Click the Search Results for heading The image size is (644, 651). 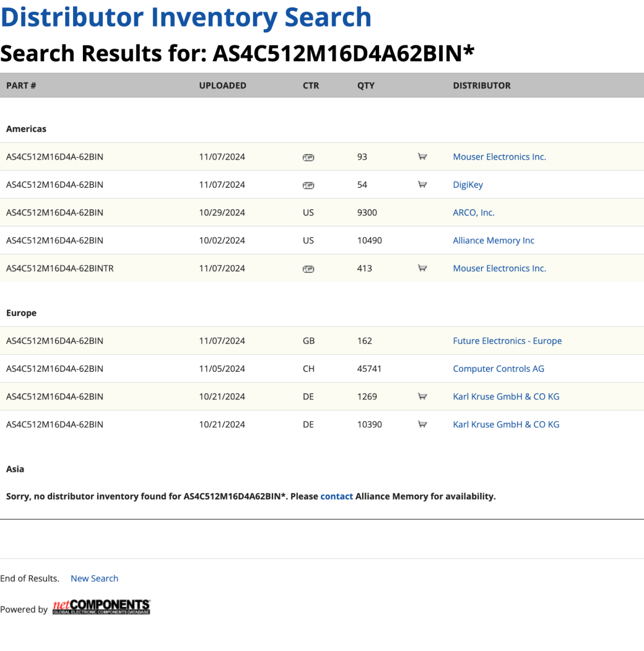click(x=237, y=53)
